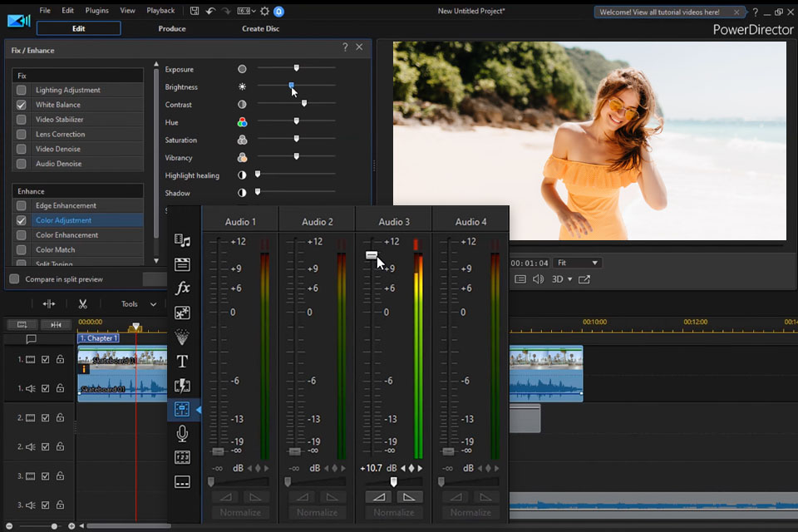Click the preview volume speaker icon
The width and height of the screenshot is (798, 532).
[538, 279]
